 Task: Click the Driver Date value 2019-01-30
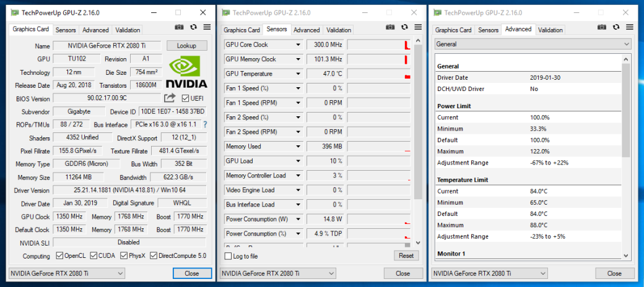click(544, 77)
